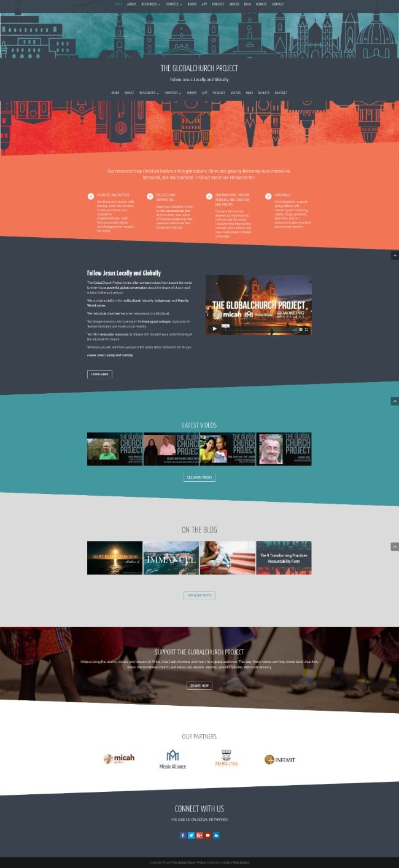Open About in top sticky menu

point(131,4)
